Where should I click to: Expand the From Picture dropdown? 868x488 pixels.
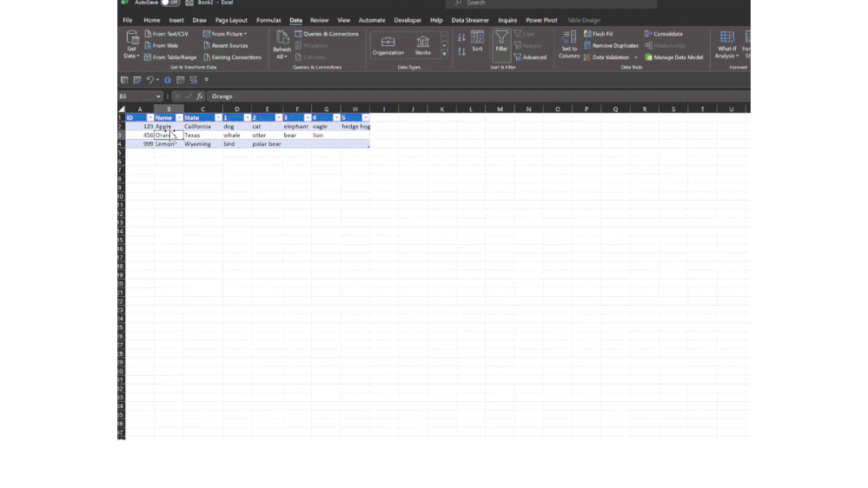(x=245, y=34)
